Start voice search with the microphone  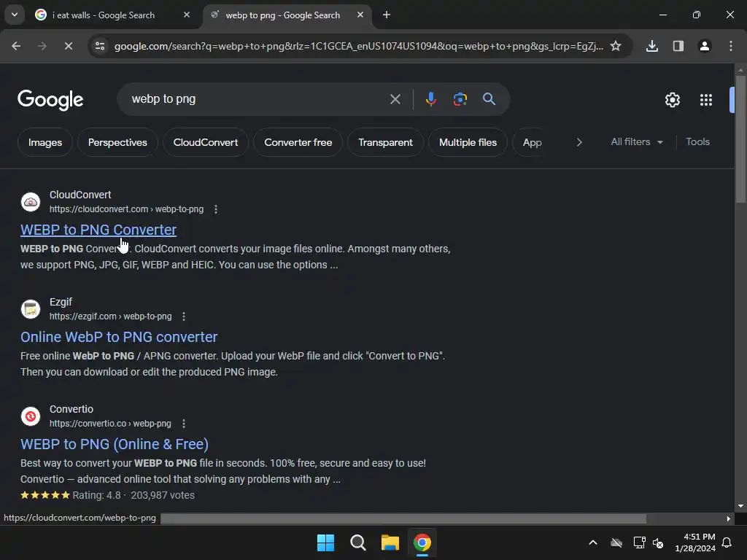pos(431,99)
